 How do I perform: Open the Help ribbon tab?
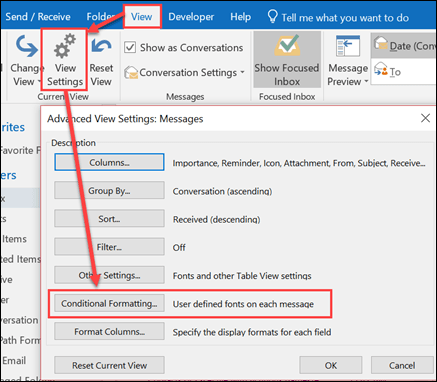(240, 17)
